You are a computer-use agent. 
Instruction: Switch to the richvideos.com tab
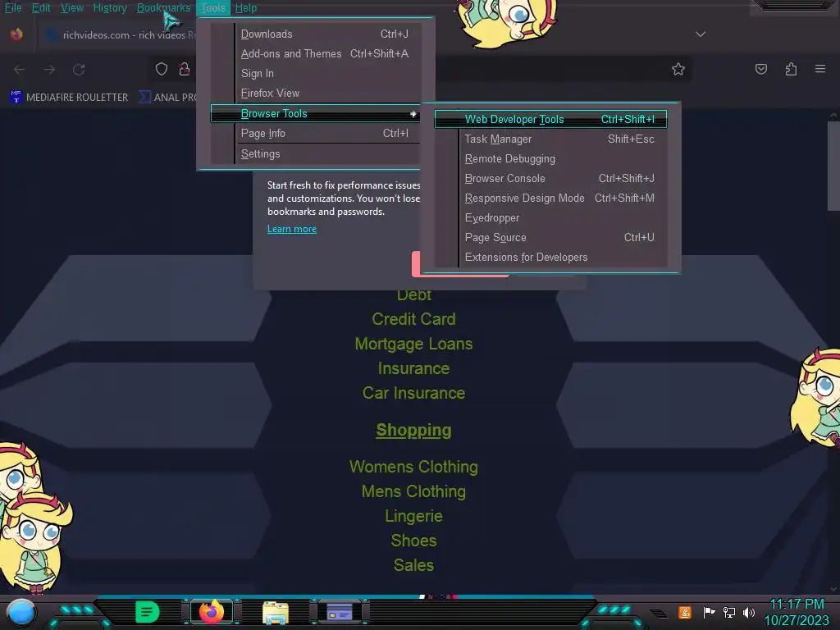point(118,35)
